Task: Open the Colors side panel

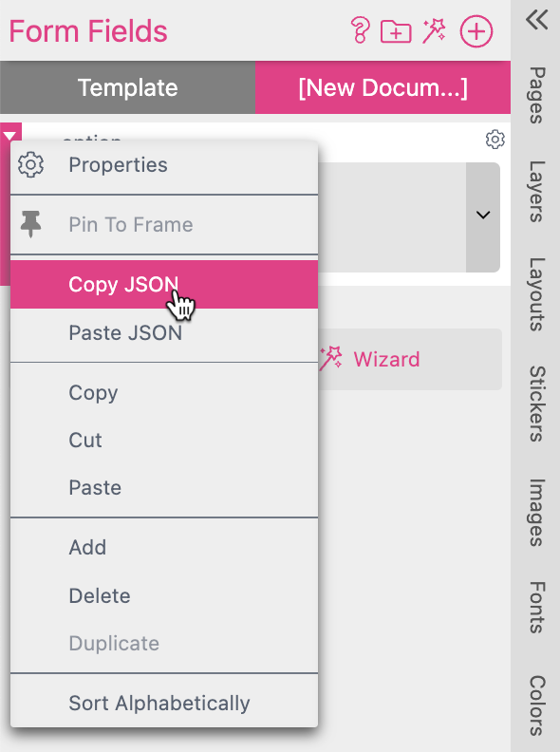Action: (x=536, y=706)
